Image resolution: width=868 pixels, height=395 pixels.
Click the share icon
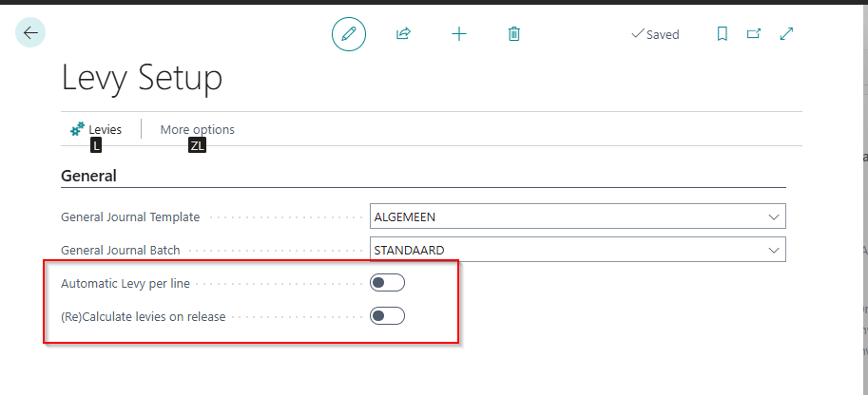pos(403,34)
